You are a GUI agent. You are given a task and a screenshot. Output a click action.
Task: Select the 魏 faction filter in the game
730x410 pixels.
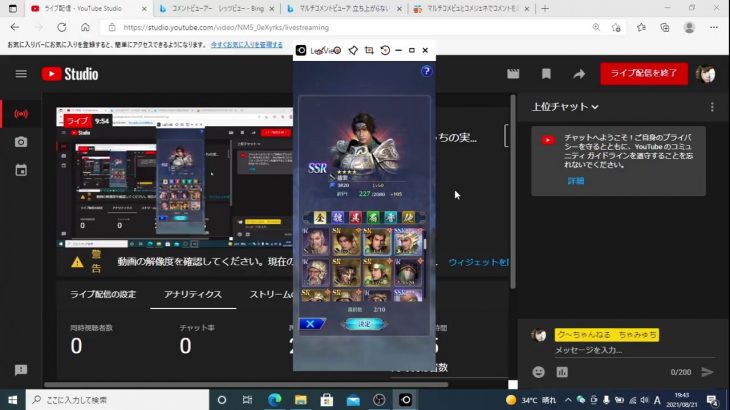point(338,217)
